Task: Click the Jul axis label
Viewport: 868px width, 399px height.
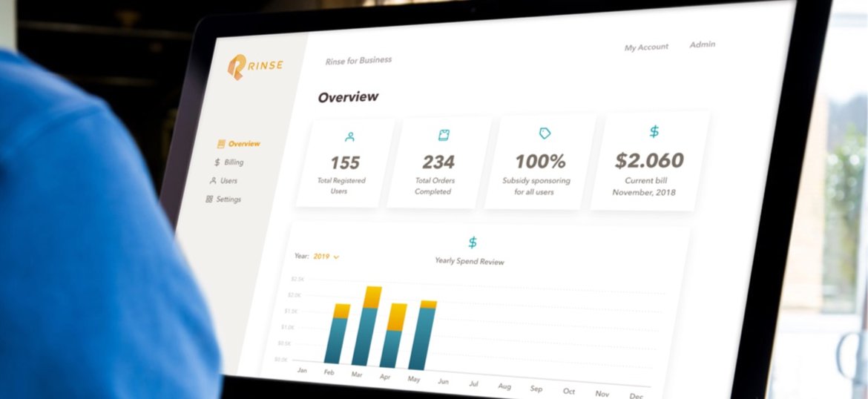Action: point(473,383)
